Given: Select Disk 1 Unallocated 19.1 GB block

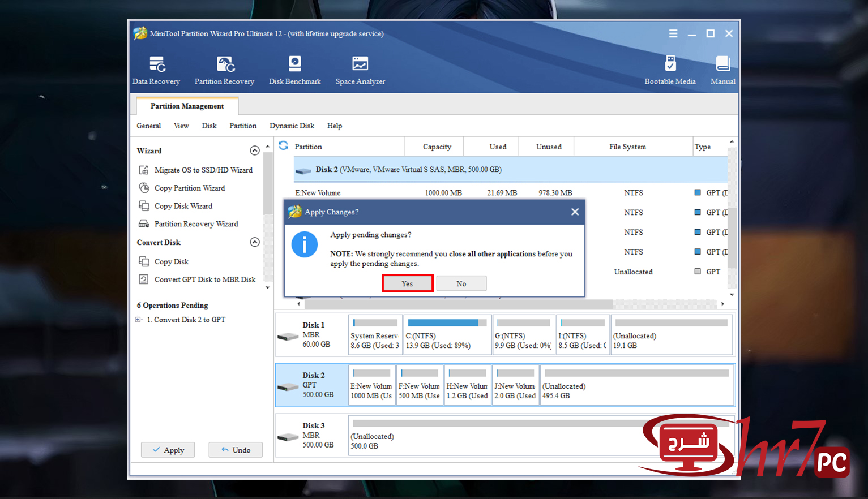Looking at the screenshot, I should point(672,335).
